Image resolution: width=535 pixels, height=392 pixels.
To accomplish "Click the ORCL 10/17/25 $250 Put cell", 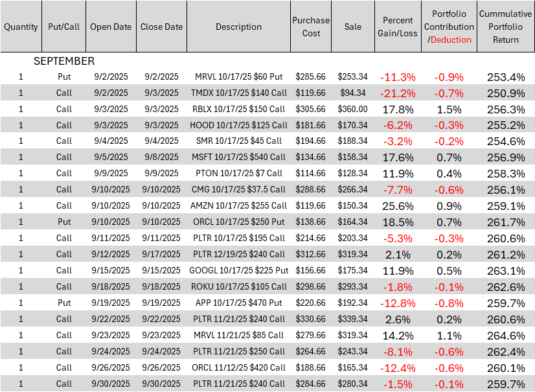I will pos(239,222).
